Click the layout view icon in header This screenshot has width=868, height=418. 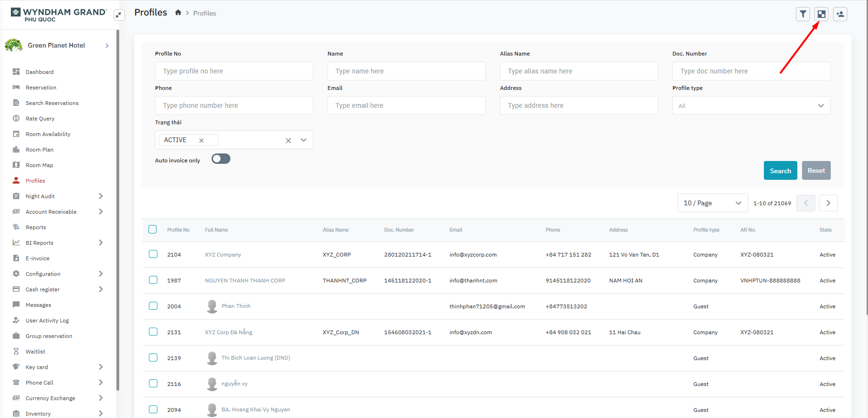click(821, 14)
